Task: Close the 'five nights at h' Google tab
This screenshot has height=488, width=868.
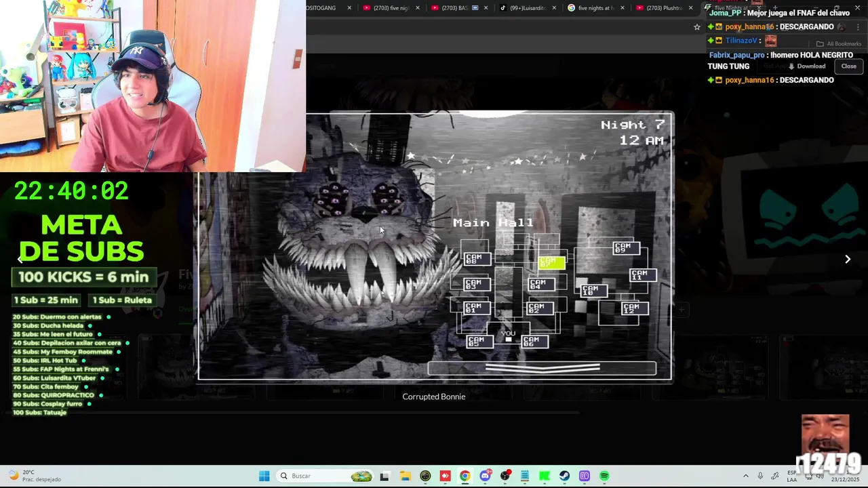Action: tap(623, 8)
